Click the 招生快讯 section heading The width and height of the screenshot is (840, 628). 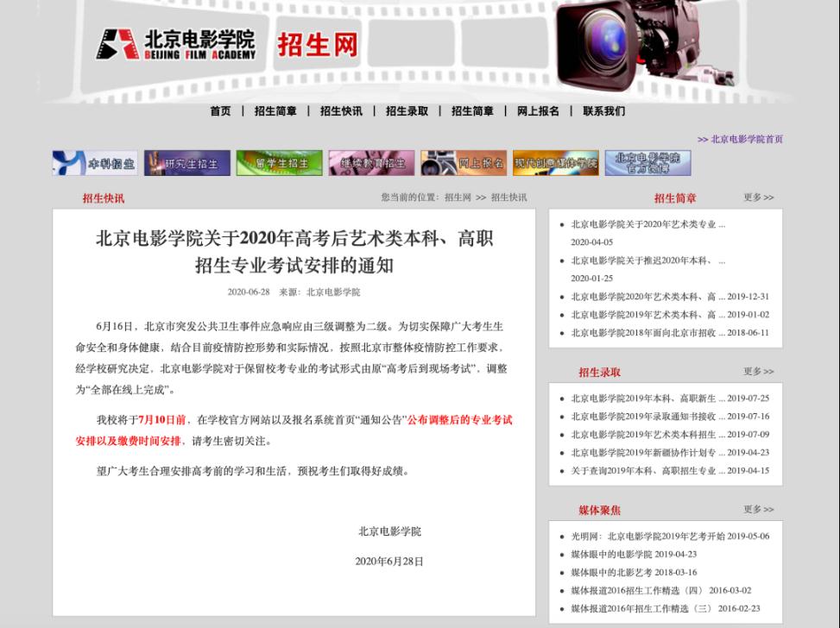coord(104,198)
